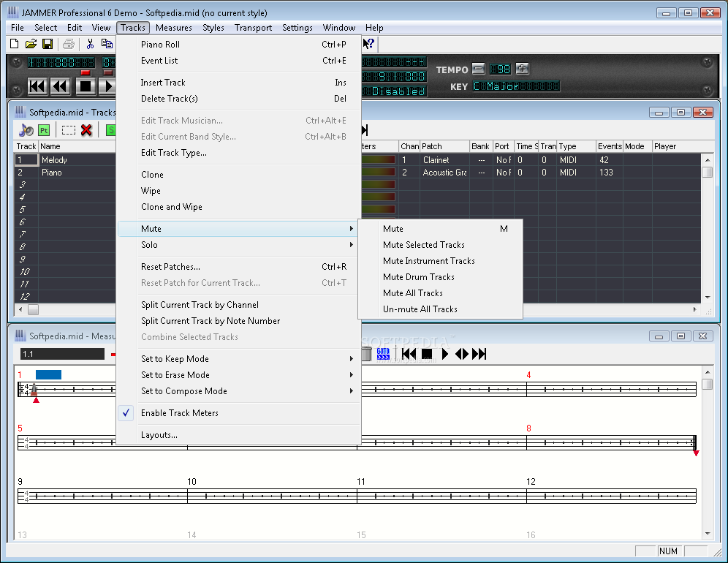Image resolution: width=728 pixels, height=563 pixels.
Task: Open the File menu
Action: point(18,28)
